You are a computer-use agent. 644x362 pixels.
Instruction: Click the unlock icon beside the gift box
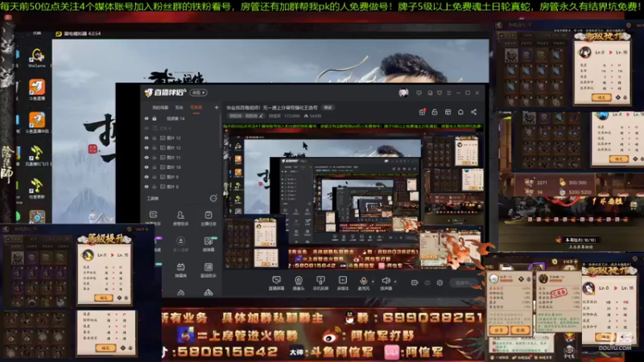435,112
